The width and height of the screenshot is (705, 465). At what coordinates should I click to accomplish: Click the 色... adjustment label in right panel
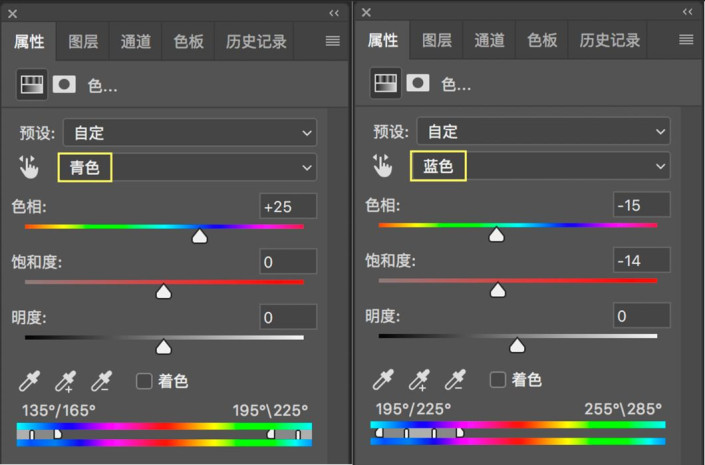(456, 84)
